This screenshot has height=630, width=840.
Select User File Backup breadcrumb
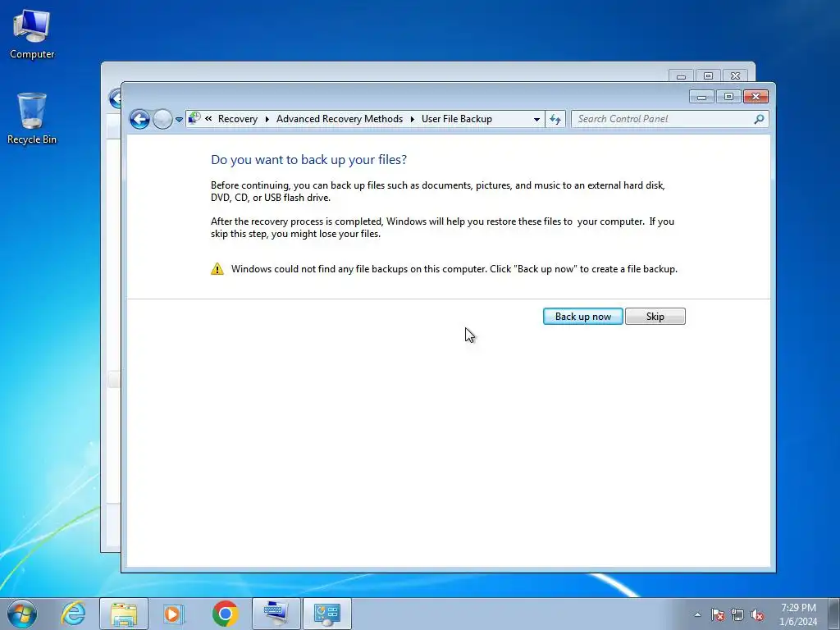(456, 119)
